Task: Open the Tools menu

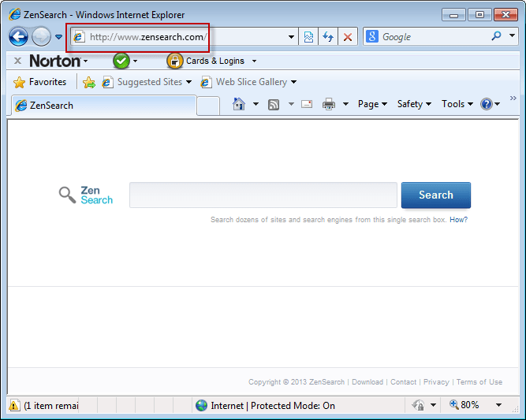Action: pyautogui.click(x=457, y=104)
